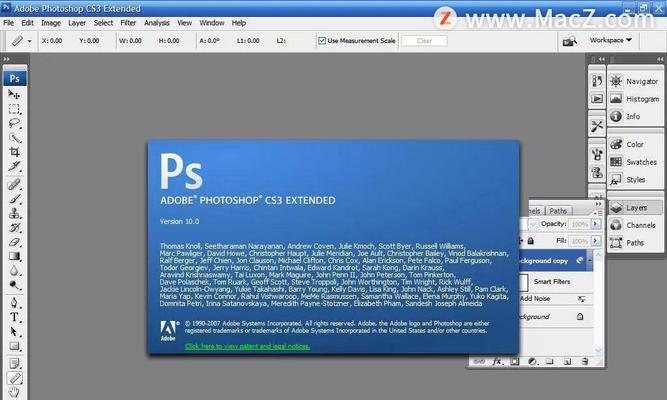The image size is (667, 400).
Task: Click the patent and legal notices link
Action: (247, 346)
